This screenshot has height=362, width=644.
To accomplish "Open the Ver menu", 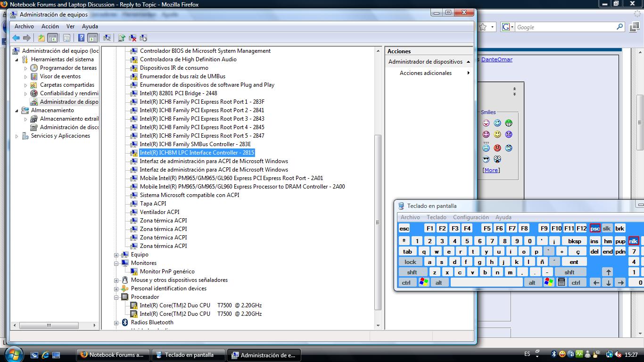I will point(71,26).
